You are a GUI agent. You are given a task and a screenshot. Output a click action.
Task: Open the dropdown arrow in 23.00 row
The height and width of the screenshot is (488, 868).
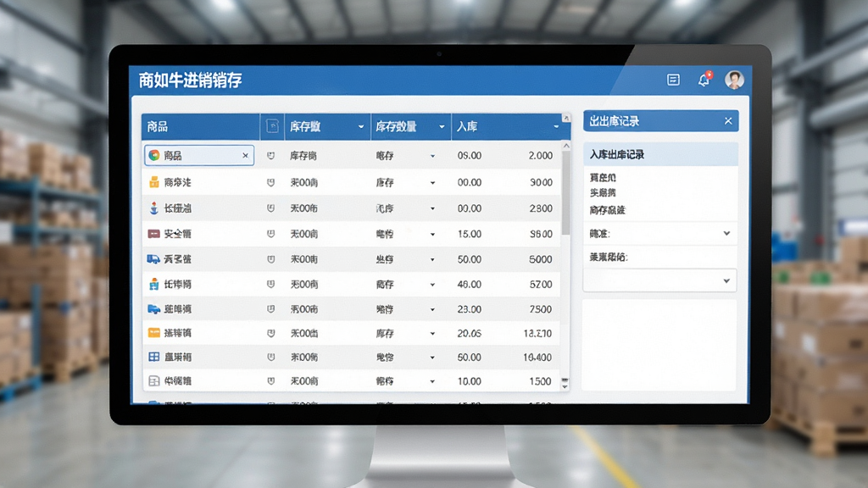(x=432, y=309)
